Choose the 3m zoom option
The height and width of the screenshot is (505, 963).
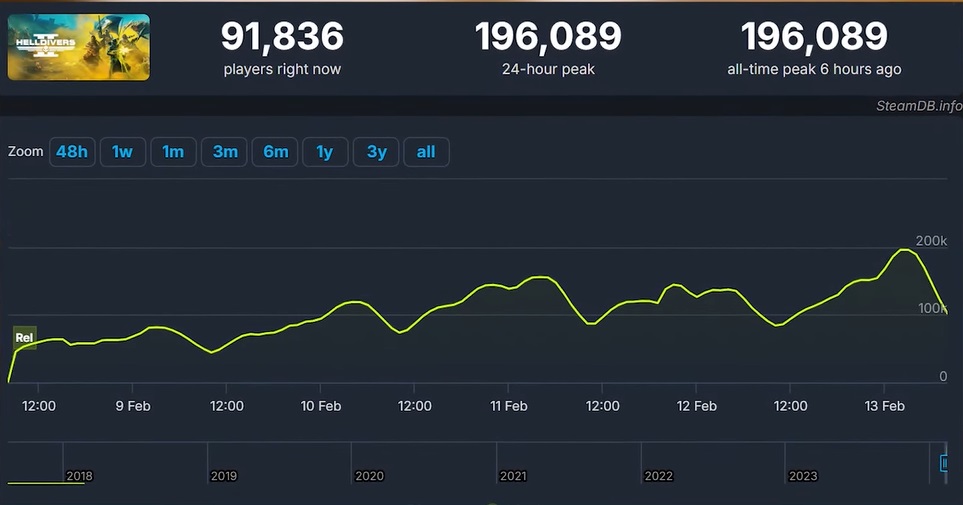225,152
